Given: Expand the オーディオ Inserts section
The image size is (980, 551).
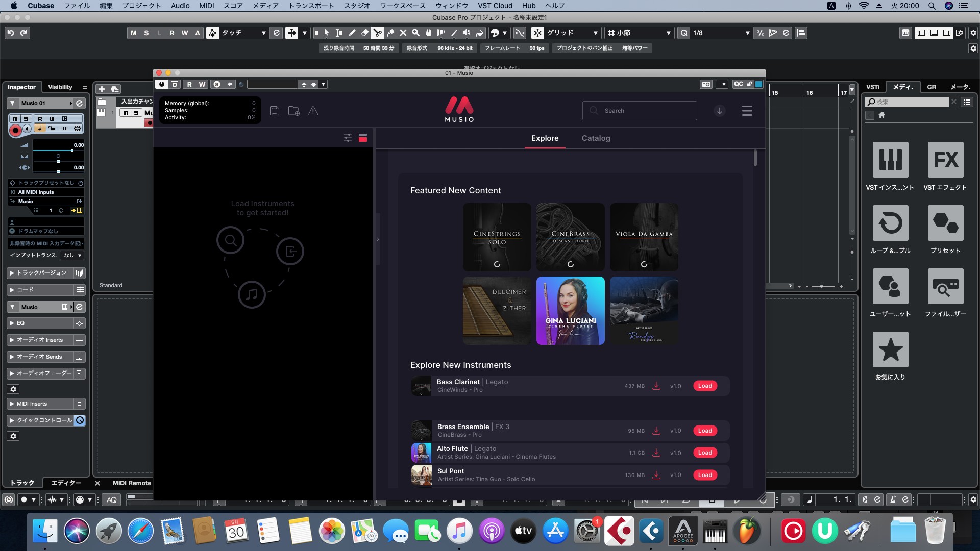Looking at the screenshot, I should pyautogui.click(x=41, y=340).
